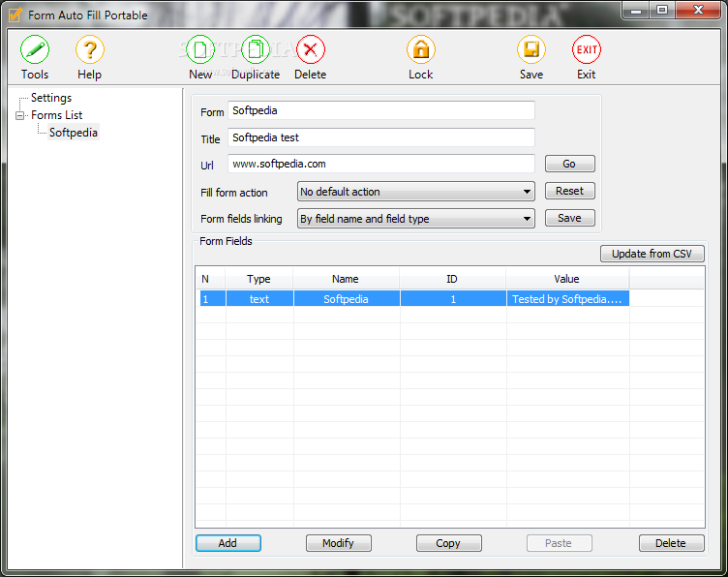The width and height of the screenshot is (728, 577).
Task: Select the Softpedia form in tree
Action: point(74,133)
